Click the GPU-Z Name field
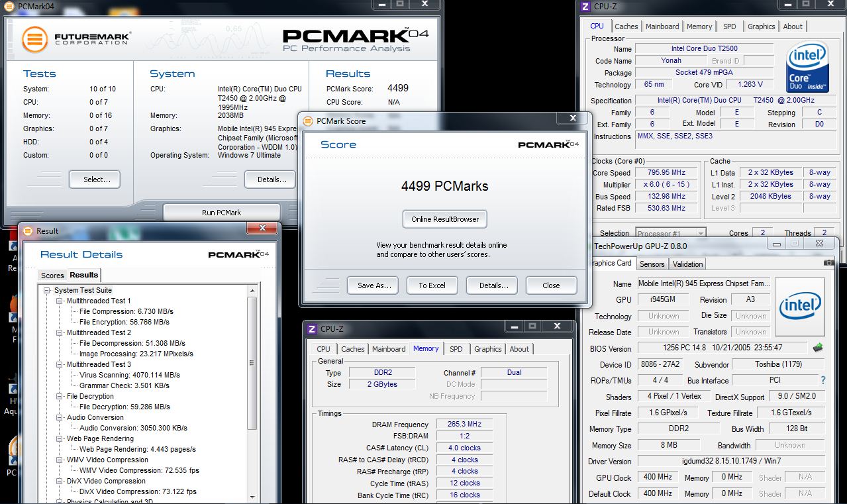The height and width of the screenshot is (504, 847). click(704, 283)
